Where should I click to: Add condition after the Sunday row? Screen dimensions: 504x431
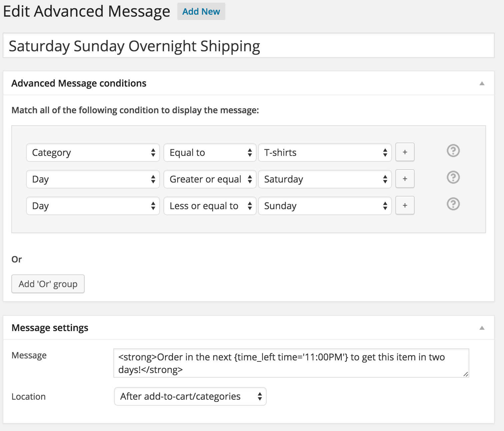pos(405,206)
